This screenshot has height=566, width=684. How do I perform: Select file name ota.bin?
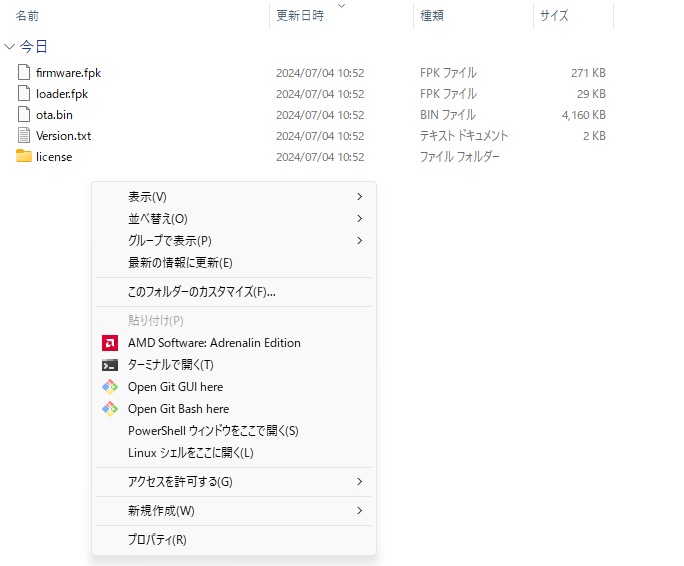[54, 115]
